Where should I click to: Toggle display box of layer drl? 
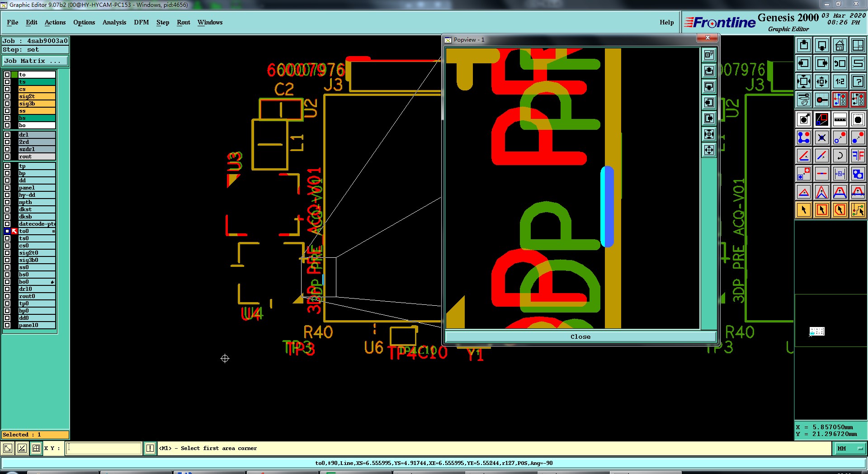(7, 135)
